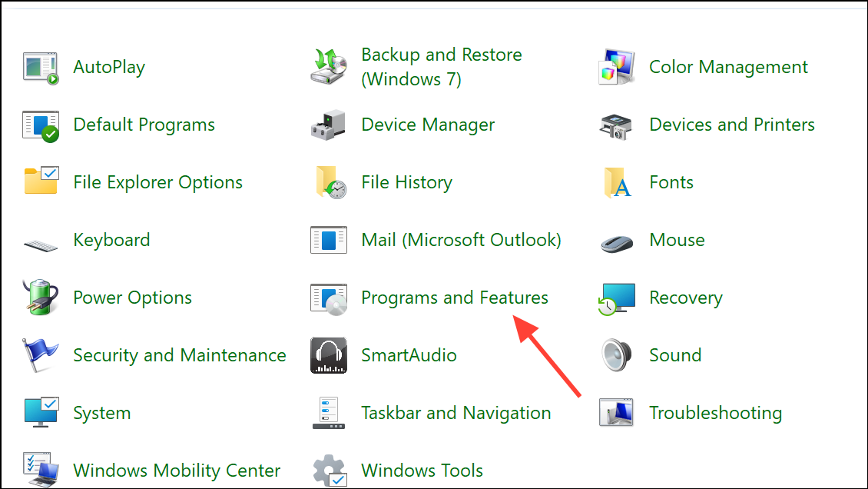The width and height of the screenshot is (868, 489).
Task: Click the Taskbar and Navigation label
Action: (x=456, y=413)
